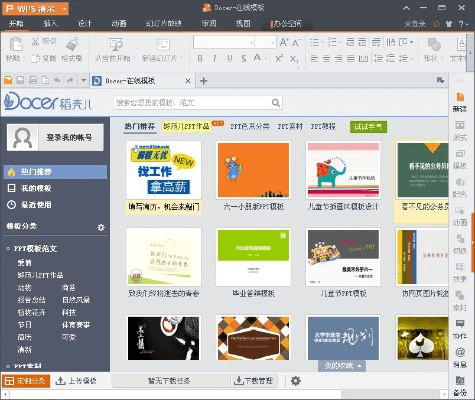Open the font size dropdown
Screen dimensions: 475x400
tap(273, 43)
